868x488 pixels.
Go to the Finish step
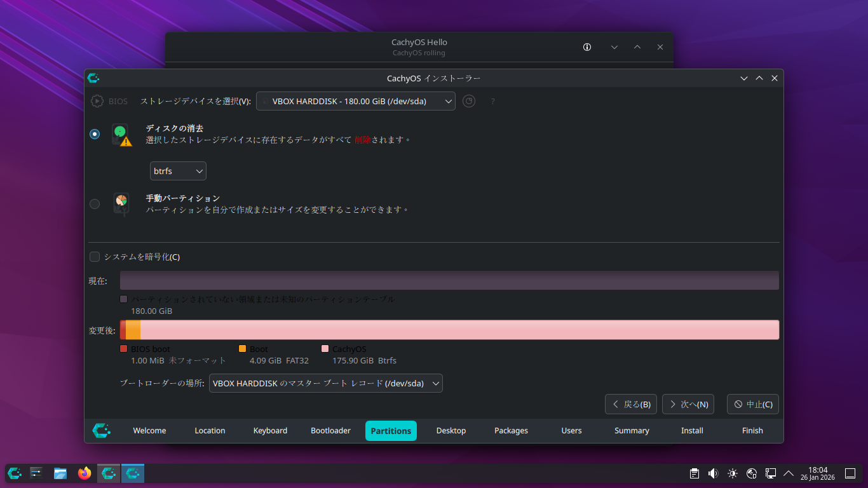click(x=752, y=431)
